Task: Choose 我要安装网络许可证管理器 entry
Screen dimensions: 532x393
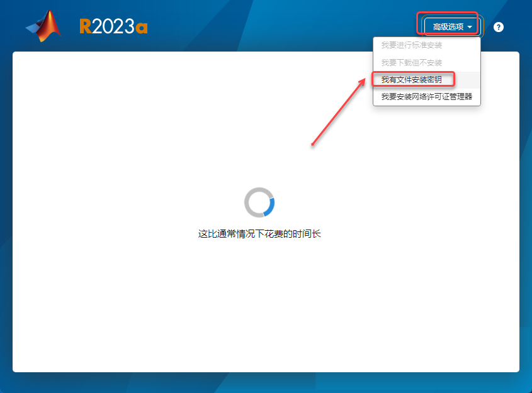Action: click(x=428, y=97)
